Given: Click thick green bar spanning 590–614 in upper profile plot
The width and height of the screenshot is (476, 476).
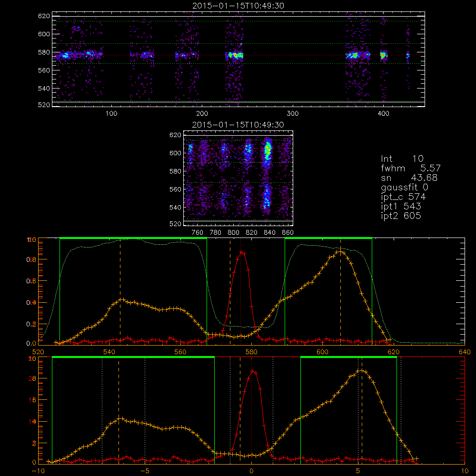Looking at the screenshot, I should point(328,238).
